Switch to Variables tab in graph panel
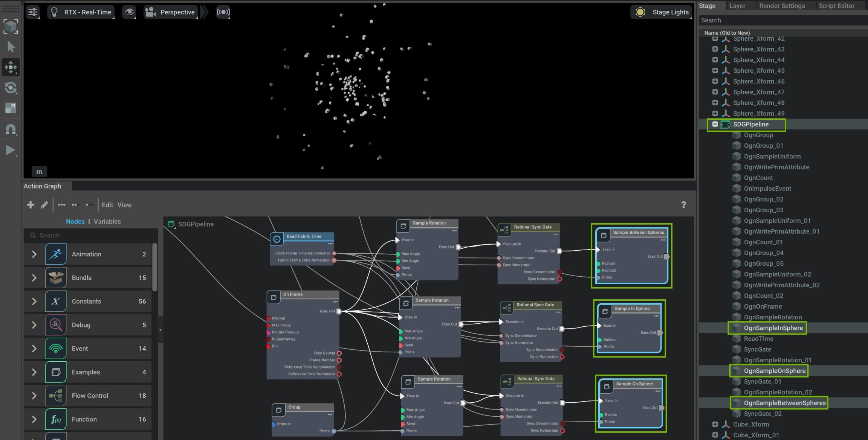The width and height of the screenshot is (868, 440). [x=107, y=221]
